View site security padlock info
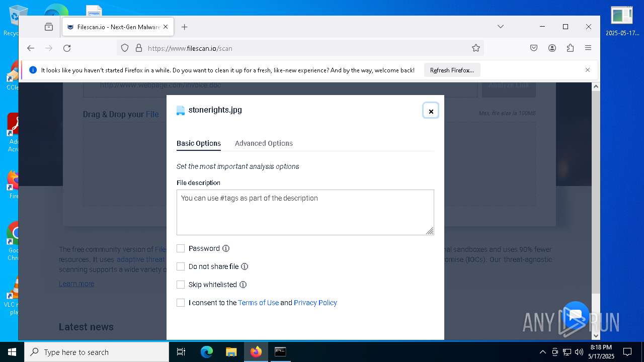The width and height of the screenshot is (644, 362). [x=139, y=48]
